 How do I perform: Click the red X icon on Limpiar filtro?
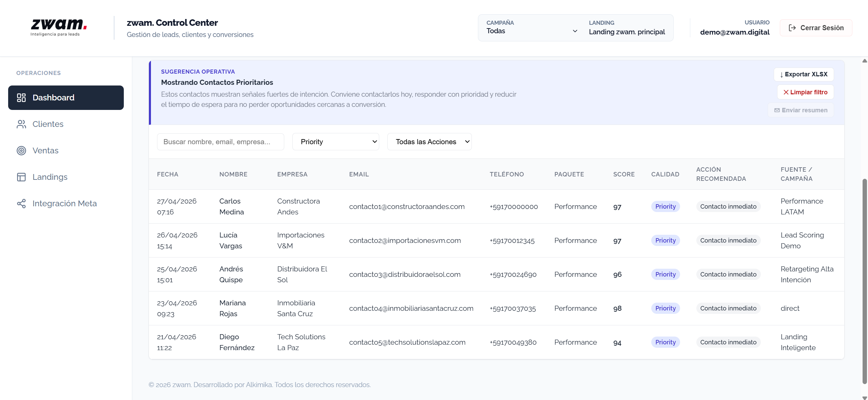pyautogui.click(x=786, y=92)
